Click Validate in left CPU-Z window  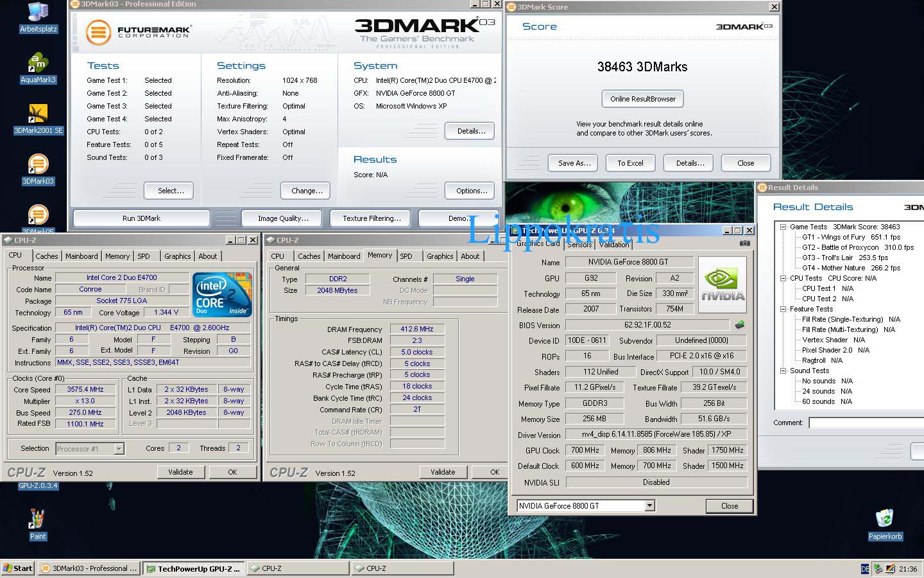pos(180,472)
